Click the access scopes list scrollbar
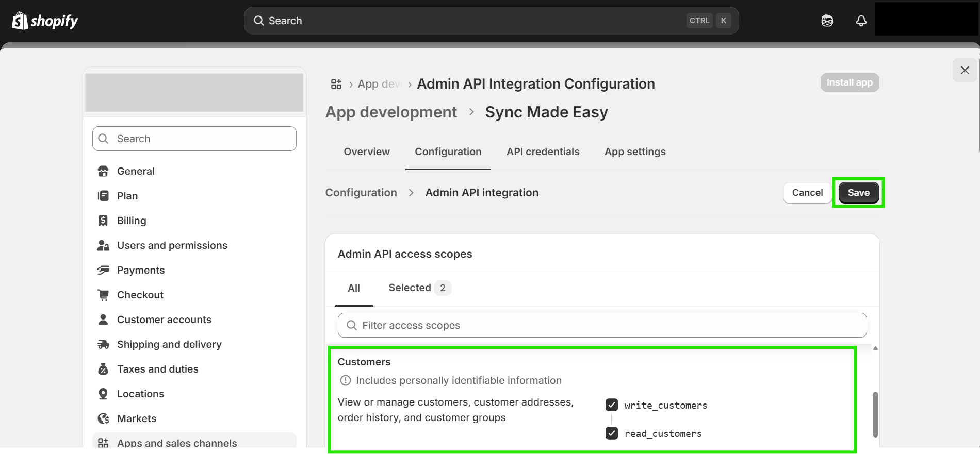The image size is (980, 454). 875,414
